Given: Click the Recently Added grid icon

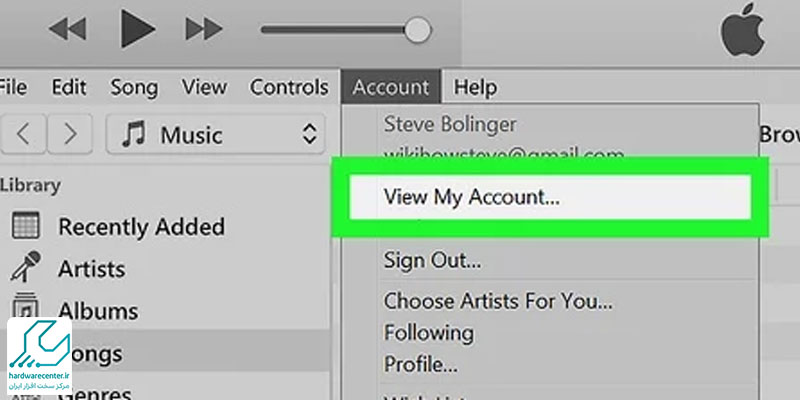Looking at the screenshot, I should 26,226.
